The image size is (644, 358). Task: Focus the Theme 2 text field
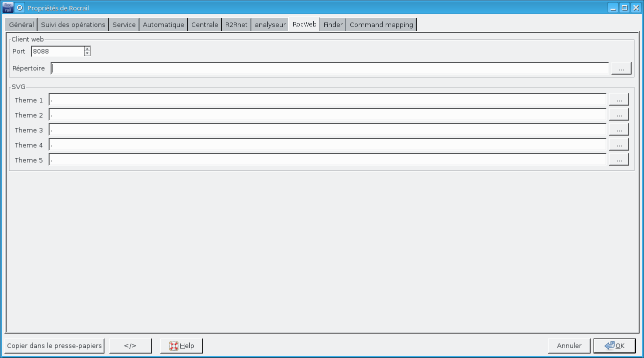tap(327, 115)
